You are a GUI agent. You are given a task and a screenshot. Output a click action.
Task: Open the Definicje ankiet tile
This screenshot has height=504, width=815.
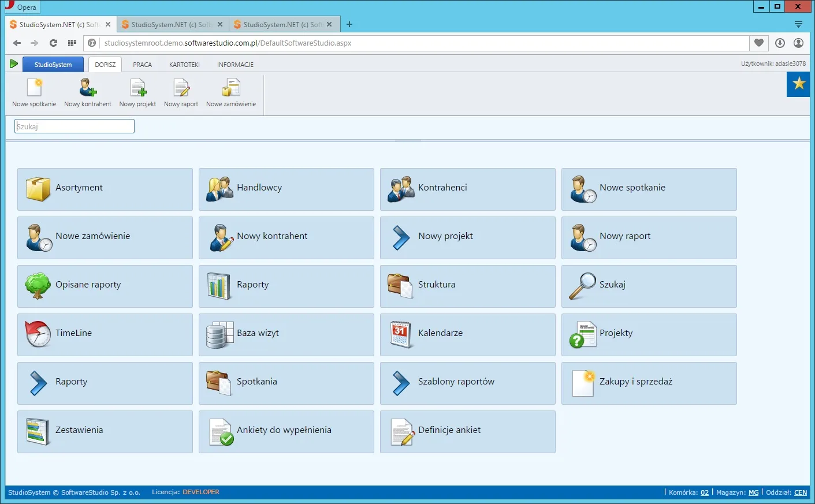pos(468,432)
